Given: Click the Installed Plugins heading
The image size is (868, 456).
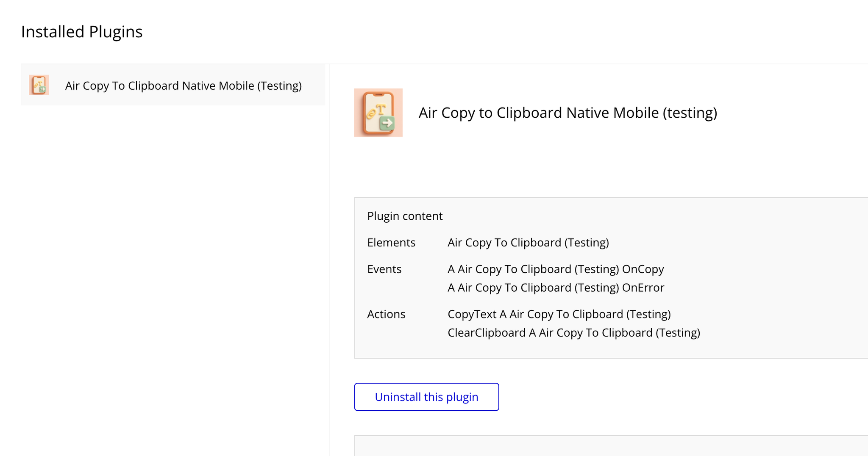Looking at the screenshot, I should pos(82,32).
